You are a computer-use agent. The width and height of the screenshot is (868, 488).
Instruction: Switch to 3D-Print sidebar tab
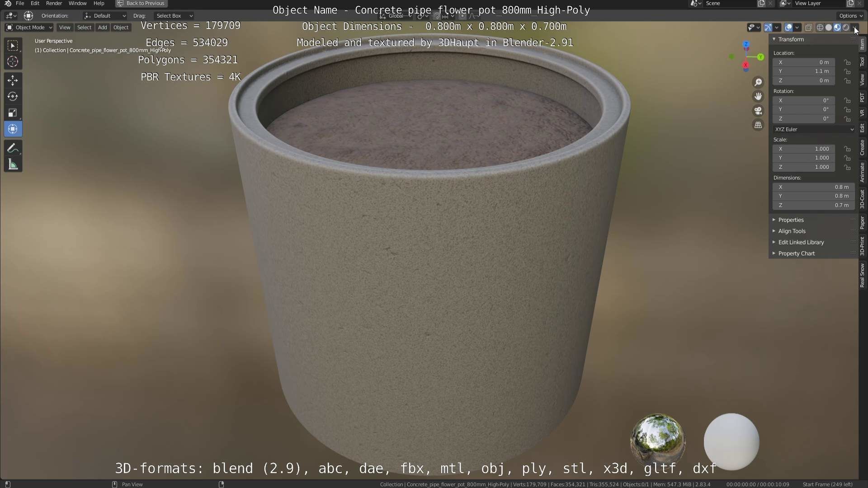point(862,246)
